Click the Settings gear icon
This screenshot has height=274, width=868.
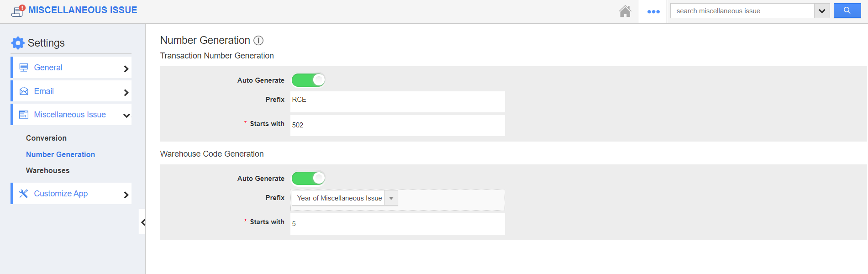[18, 43]
